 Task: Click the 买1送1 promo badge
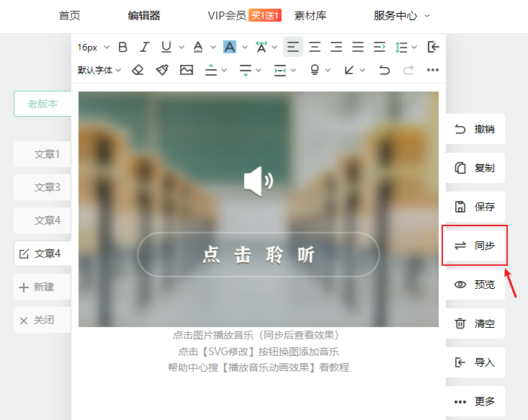pyautogui.click(x=265, y=16)
